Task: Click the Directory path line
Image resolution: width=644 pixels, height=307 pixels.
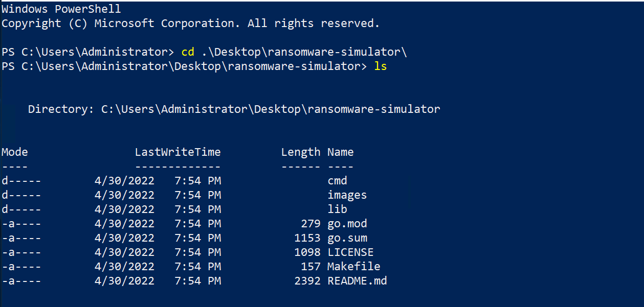Action: [x=234, y=109]
